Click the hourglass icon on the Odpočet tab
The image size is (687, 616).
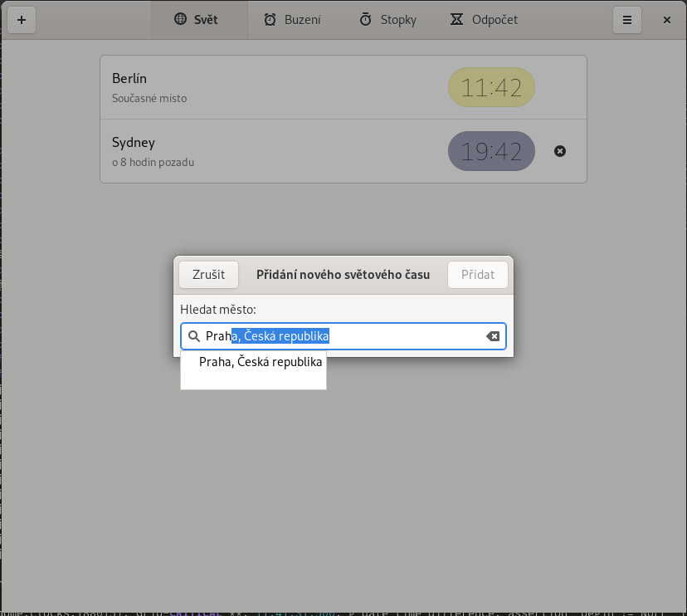[x=457, y=20]
